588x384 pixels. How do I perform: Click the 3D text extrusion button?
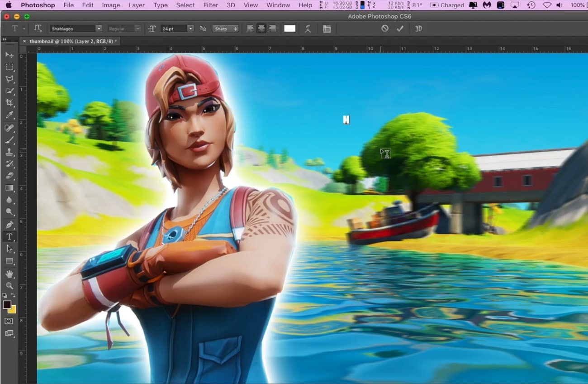click(x=418, y=29)
